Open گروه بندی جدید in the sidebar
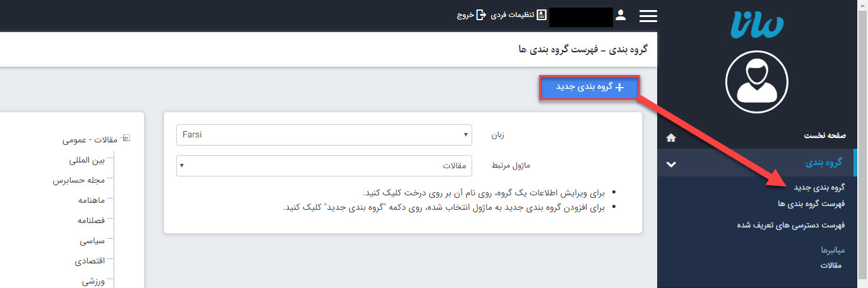The image size is (868, 288). click(819, 188)
